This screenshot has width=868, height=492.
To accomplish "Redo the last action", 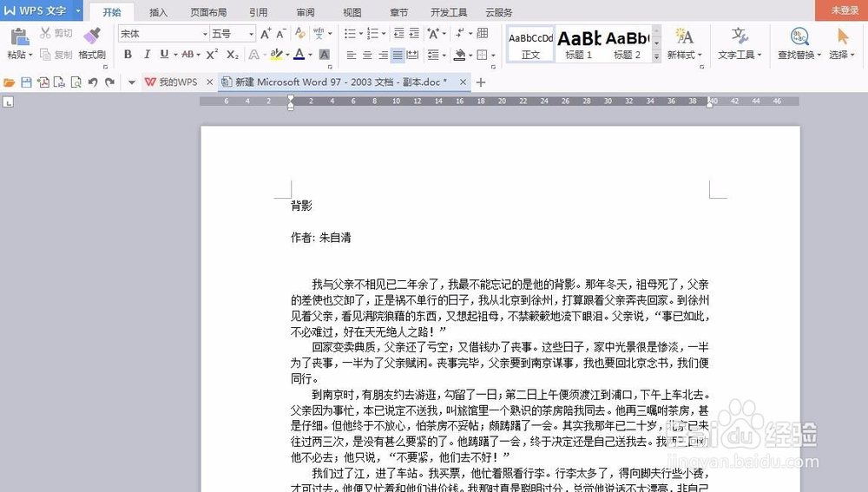I will tap(109, 82).
